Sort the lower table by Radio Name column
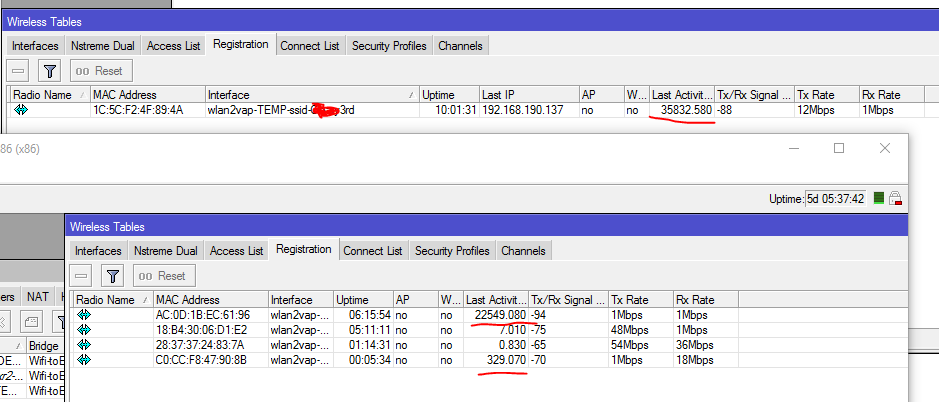Image resolution: width=939 pixels, height=402 pixels. pos(106,299)
